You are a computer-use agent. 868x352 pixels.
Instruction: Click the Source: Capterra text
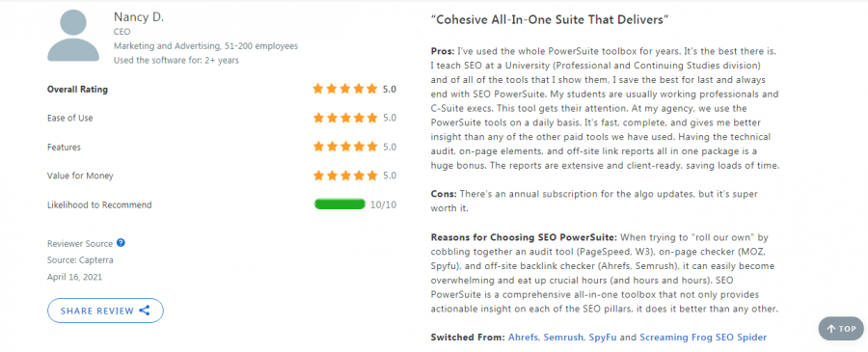tap(81, 260)
